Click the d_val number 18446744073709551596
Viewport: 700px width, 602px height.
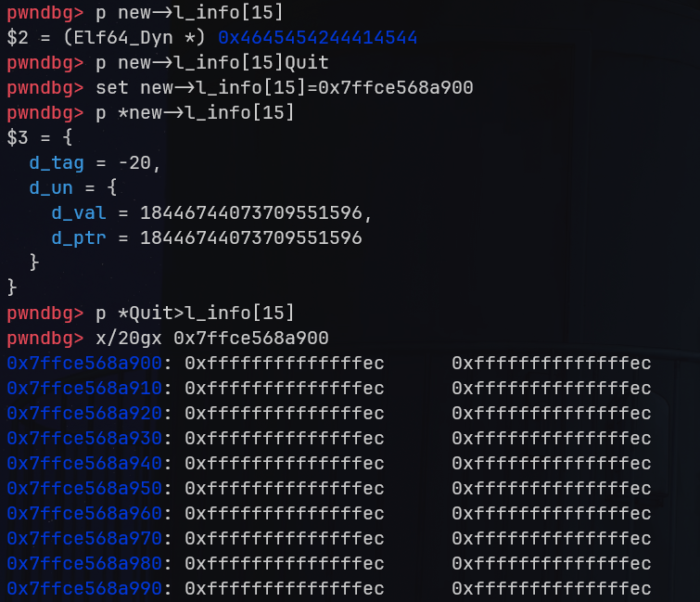[x=250, y=213]
